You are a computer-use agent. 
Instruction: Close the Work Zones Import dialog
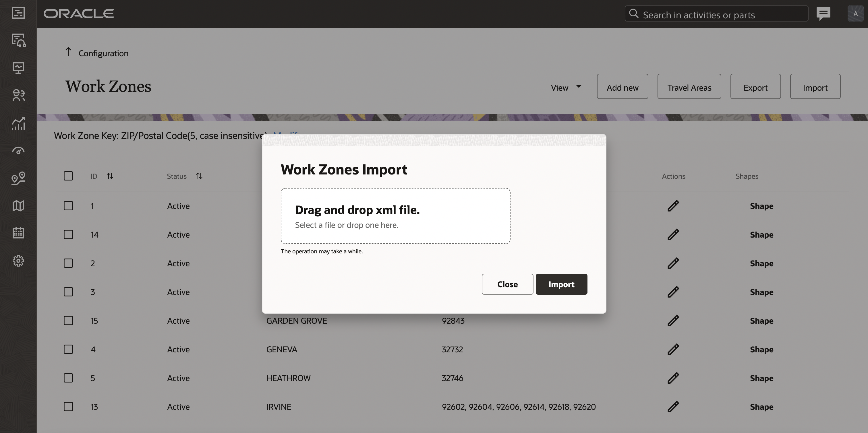(507, 284)
